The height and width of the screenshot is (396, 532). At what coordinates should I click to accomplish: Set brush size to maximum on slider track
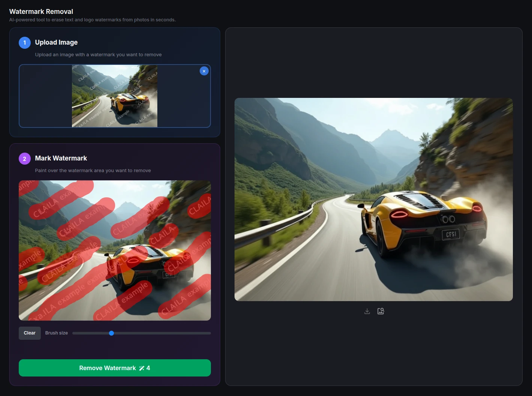click(x=210, y=333)
